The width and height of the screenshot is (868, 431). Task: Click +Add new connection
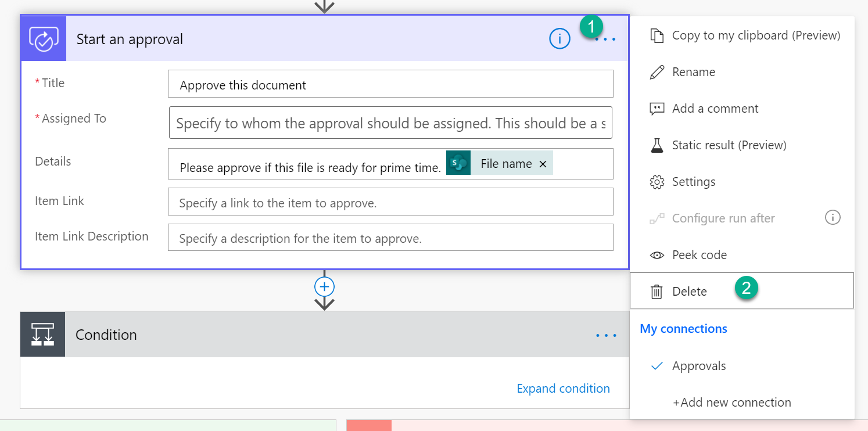(x=731, y=403)
